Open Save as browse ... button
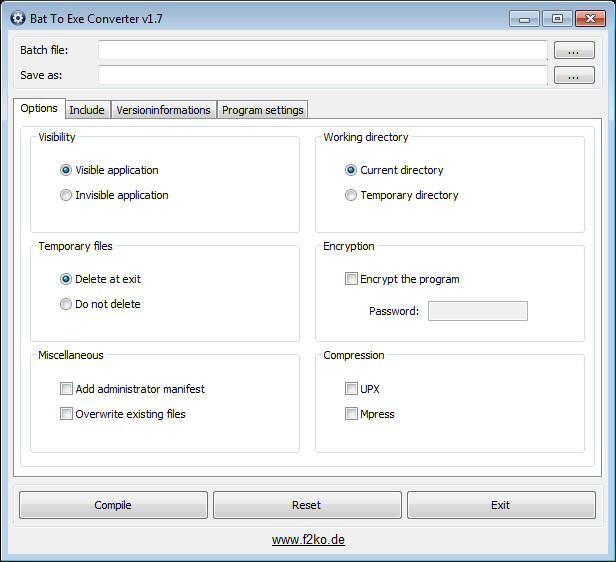 click(x=574, y=75)
